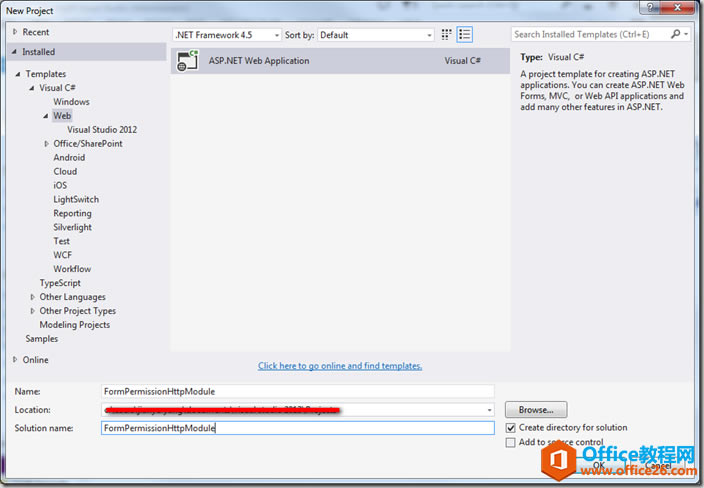
Task: Select the Workflow template category
Action: pos(72,269)
